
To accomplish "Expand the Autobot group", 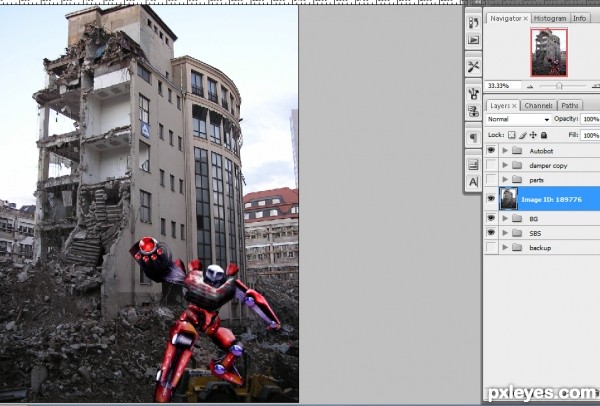I will (505, 150).
